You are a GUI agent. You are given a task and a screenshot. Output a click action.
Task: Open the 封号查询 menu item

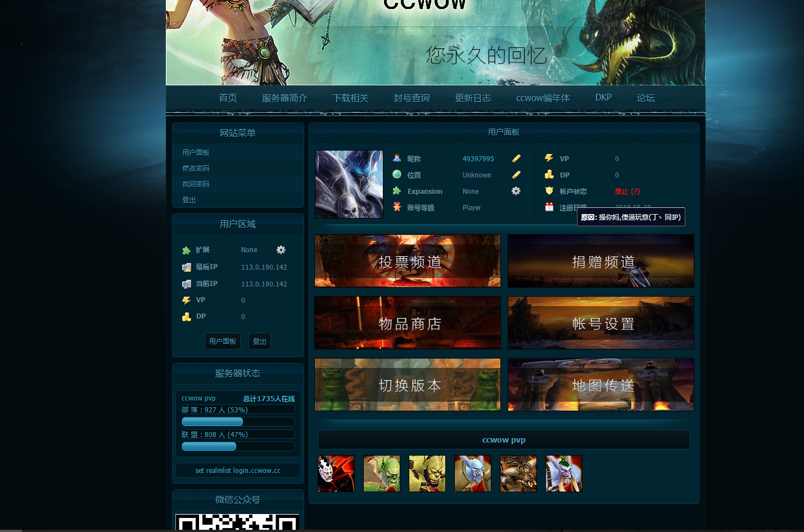click(x=412, y=98)
